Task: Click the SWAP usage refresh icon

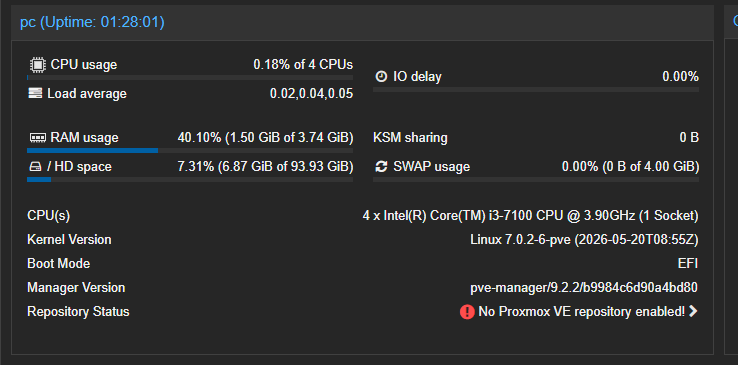Action: [381, 167]
